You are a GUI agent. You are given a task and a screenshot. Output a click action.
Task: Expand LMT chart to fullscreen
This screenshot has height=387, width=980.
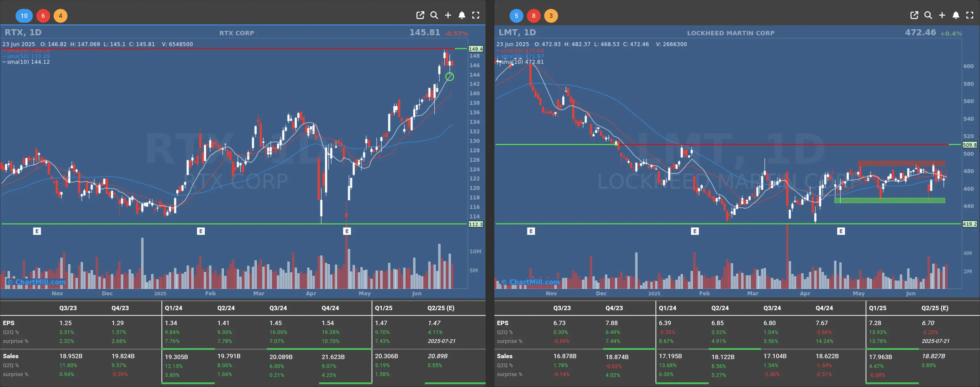tap(970, 15)
